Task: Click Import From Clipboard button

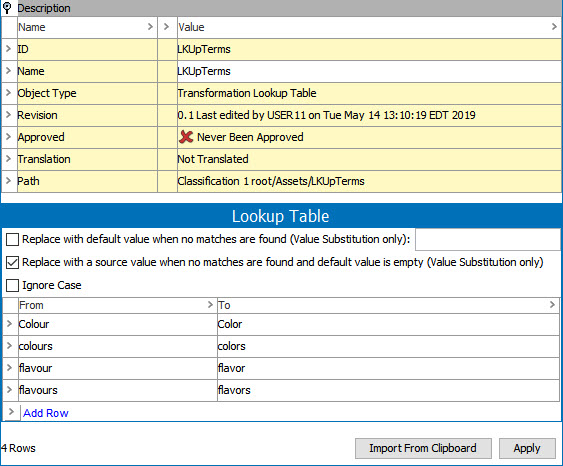Action: (423, 448)
